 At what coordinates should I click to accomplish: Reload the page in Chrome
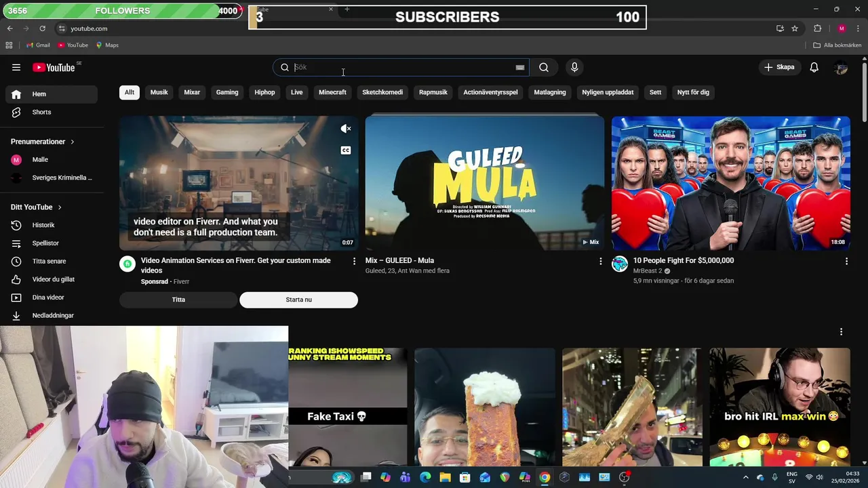[42, 28]
